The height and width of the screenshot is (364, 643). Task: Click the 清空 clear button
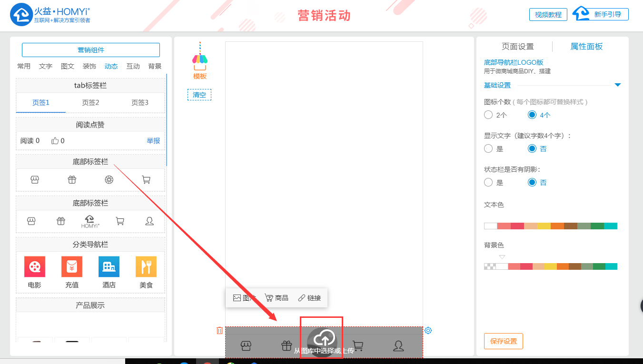[199, 95]
